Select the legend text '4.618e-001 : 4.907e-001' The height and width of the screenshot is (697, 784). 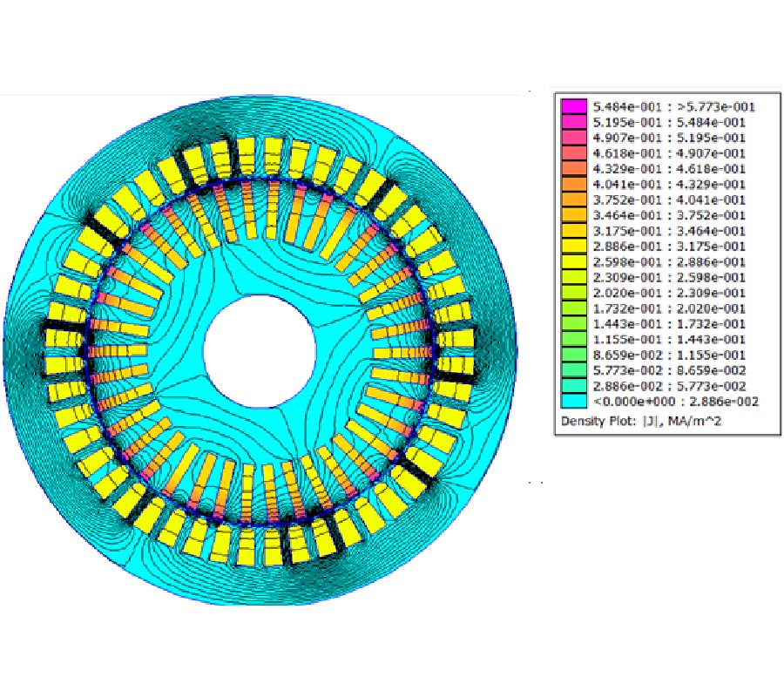click(x=668, y=154)
